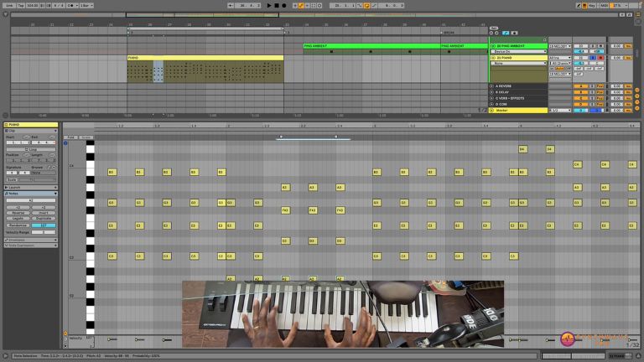
Task: Toggle the Loop switch in clip panel
Action: pyautogui.click(x=31, y=149)
